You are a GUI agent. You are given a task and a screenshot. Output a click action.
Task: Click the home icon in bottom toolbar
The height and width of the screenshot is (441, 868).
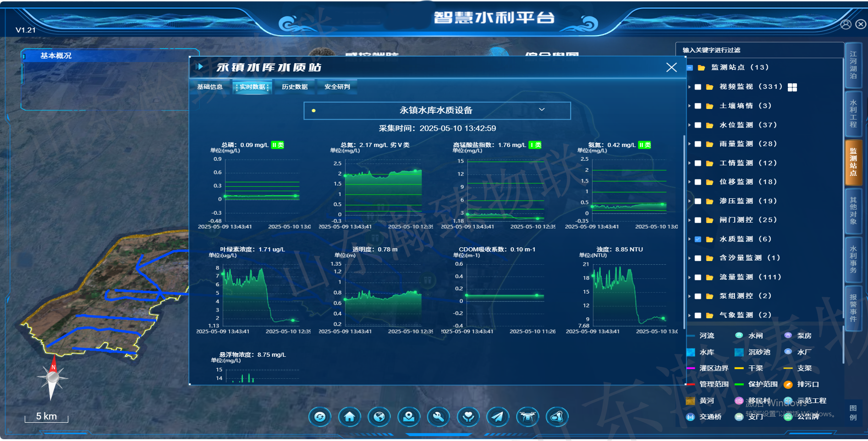pyautogui.click(x=350, y=417)
